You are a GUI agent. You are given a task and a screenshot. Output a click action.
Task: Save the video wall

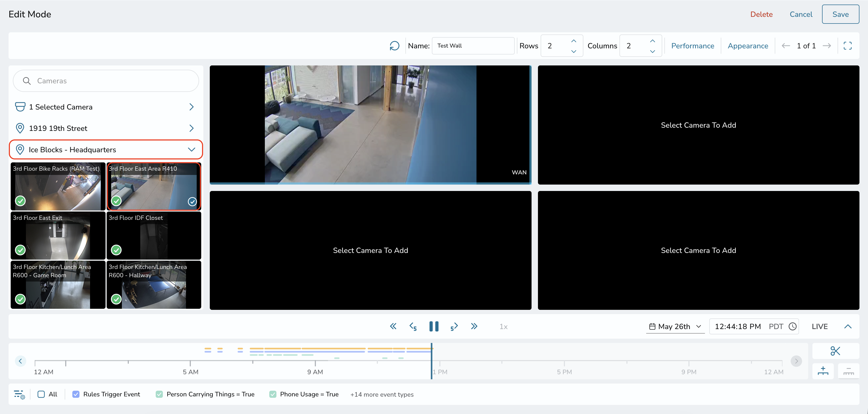pos(840,14)
